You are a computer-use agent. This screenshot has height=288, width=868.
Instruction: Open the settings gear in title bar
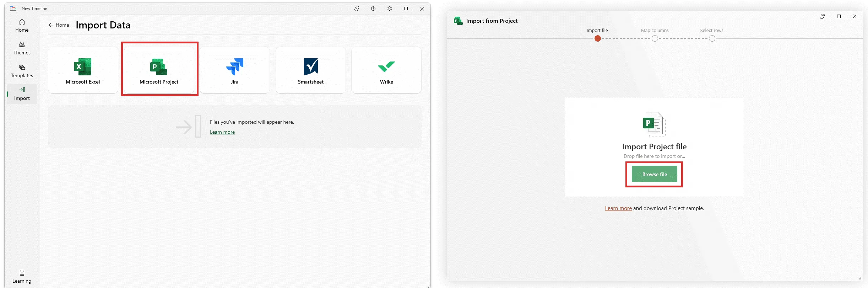click(x=390, y=9)
